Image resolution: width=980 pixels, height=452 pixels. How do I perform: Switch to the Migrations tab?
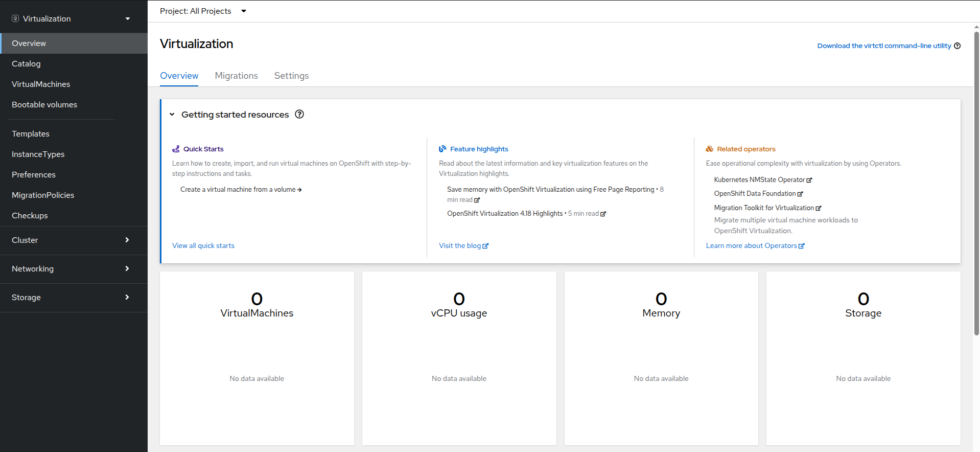[236, 76]
